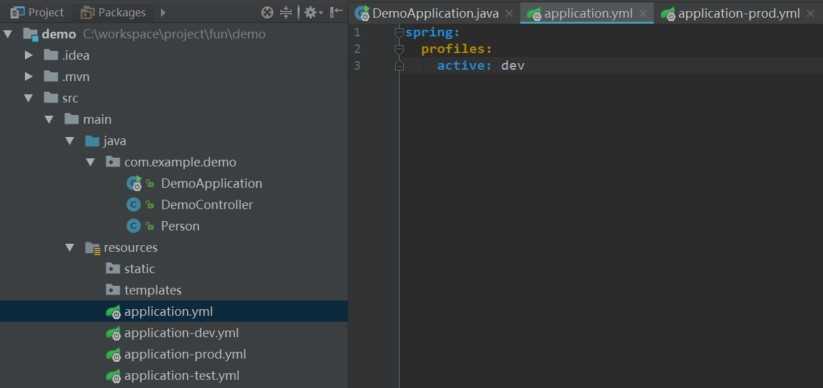This screenshot has width=823, height=388.
Task: Collapse the main folder
Action: click(49, 120)
